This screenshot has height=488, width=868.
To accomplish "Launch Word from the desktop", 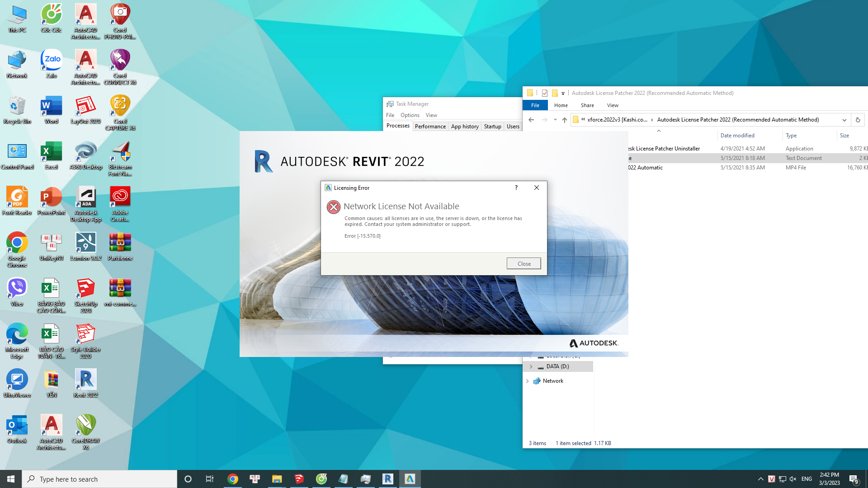I will coord(52,110).
